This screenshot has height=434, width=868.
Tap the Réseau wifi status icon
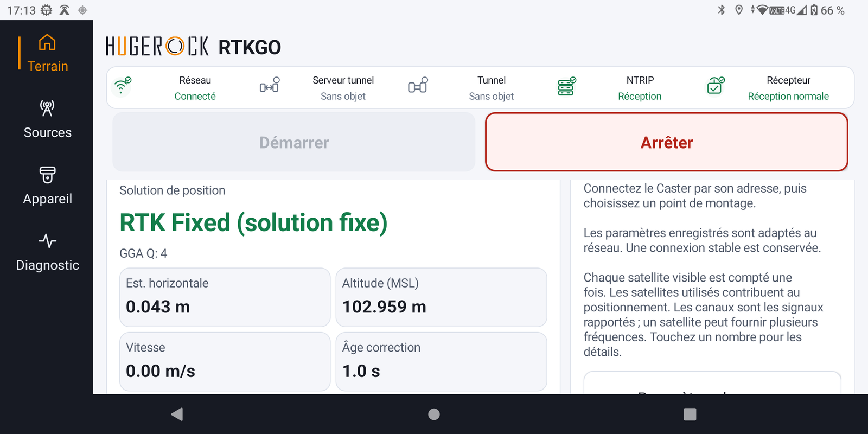[122, 86]
